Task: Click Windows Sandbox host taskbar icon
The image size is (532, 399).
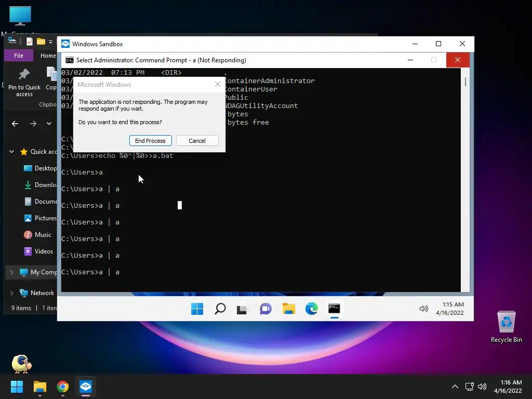Action: coord(86,387)
